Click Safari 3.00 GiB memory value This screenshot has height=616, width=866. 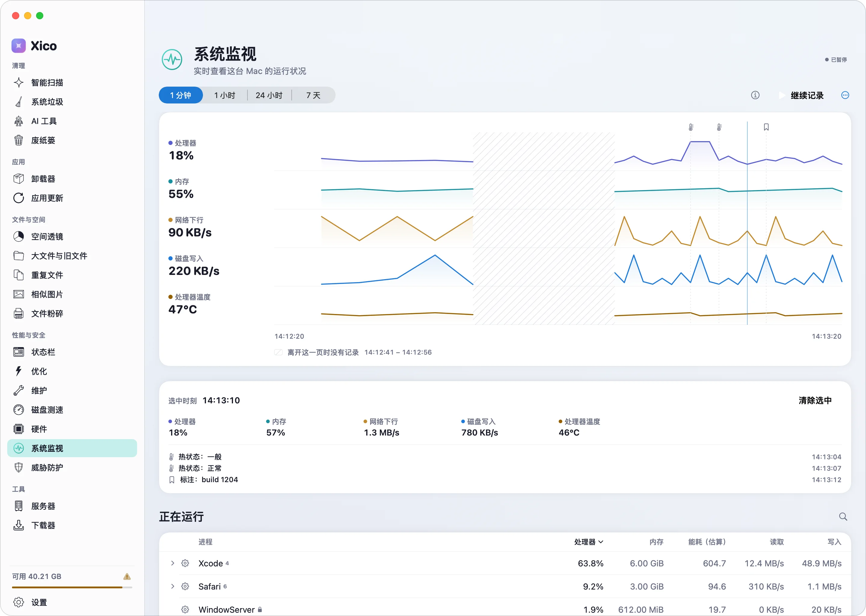(x=647, y=587)
